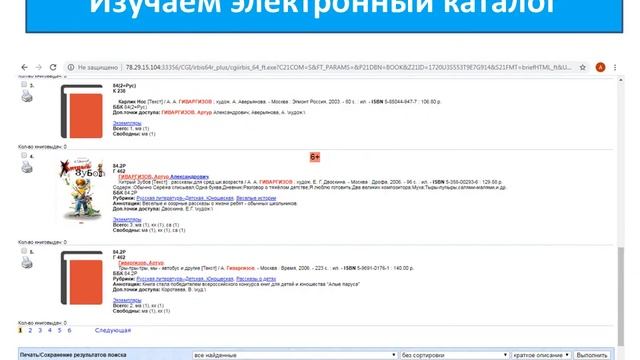This screenshot has height=360, width=640.
Task: Open the 'Рассказы о детях' rubric link
Action: 256,279
